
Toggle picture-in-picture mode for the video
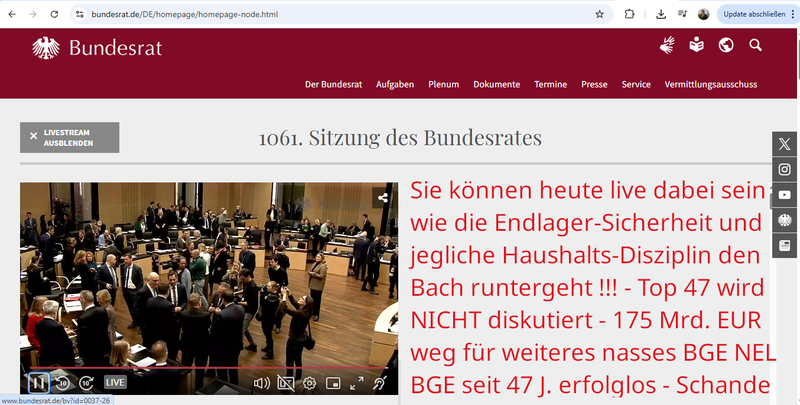click(x=333, y=382)
